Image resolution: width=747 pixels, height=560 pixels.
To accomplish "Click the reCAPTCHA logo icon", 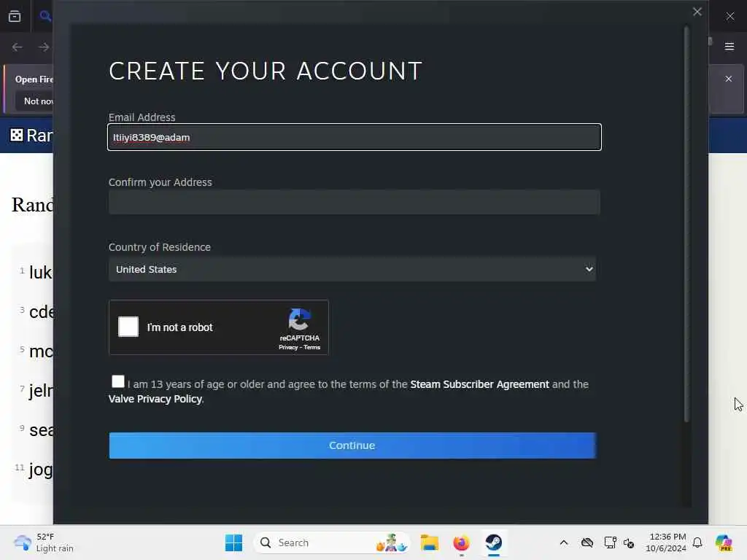I will point(299,319).
